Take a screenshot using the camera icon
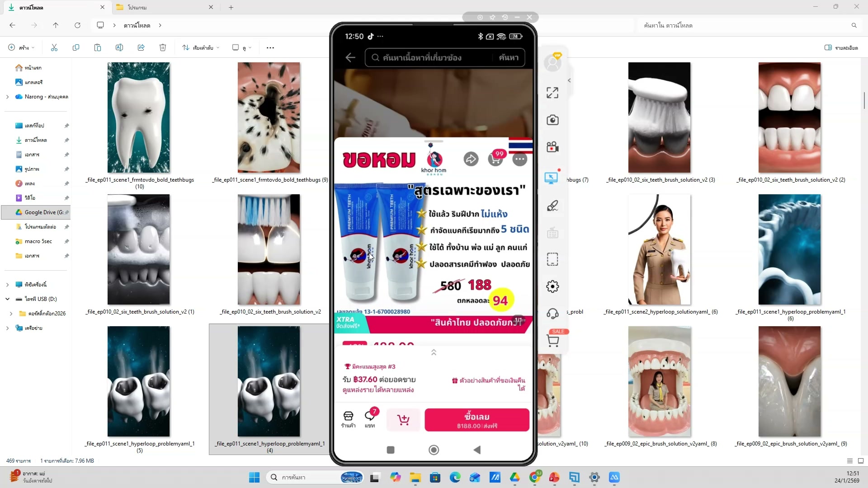This screenshot has width=868, height=488. point(552,120)
